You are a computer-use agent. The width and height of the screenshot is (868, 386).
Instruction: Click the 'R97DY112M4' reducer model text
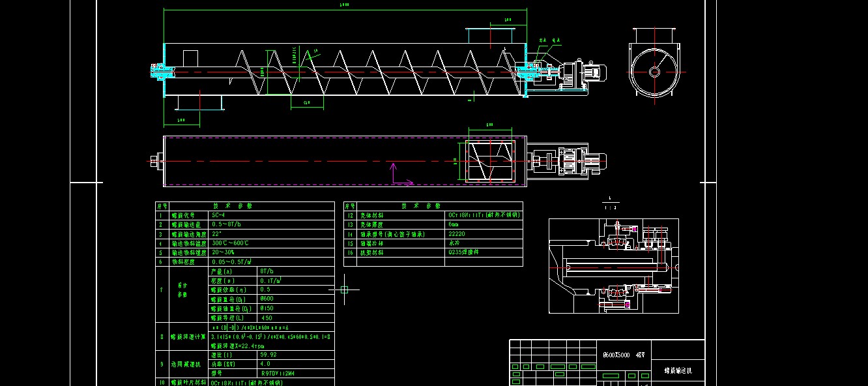278,374
